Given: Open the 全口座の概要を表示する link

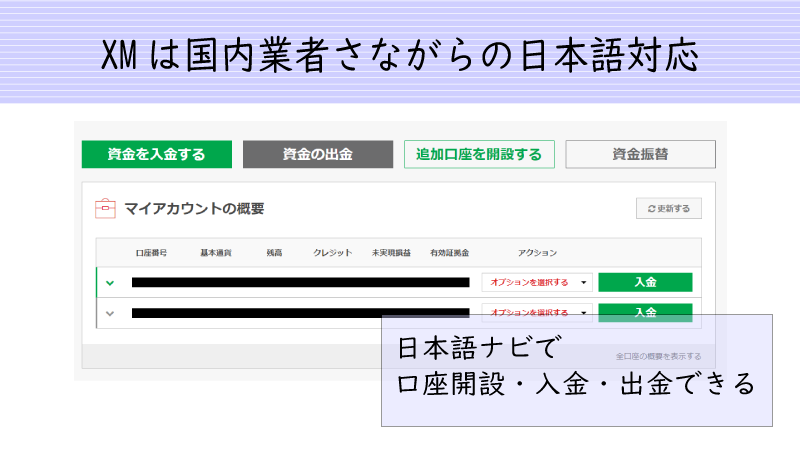Looking at the screenshot, I should pos(658,356).
